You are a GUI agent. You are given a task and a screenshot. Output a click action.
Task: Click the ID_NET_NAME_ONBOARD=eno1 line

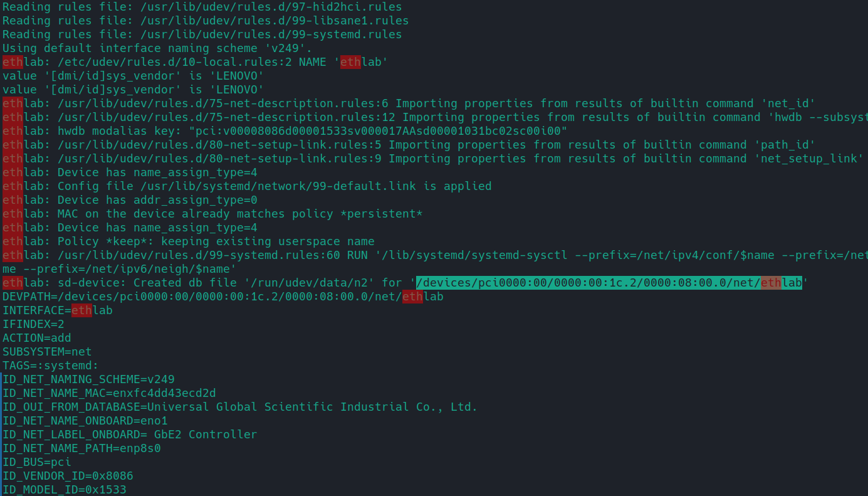[85, 421]
